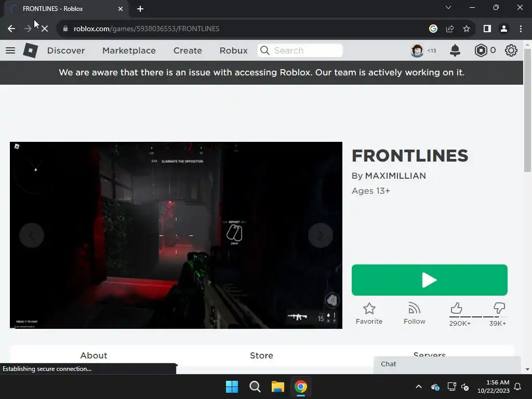Open Robux in the Roblox navigation

[x=233, y=50]
